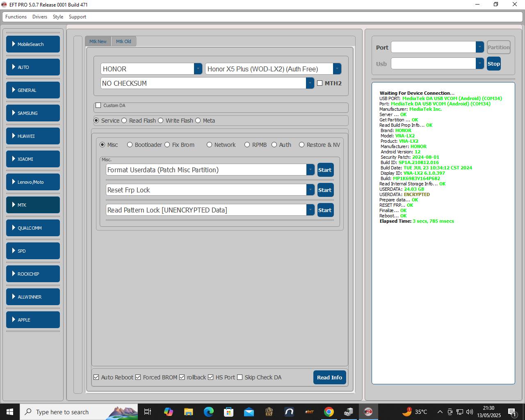Open Task View on the taskbar
This screenshot has height=420, width=525.
pos(148,412)
